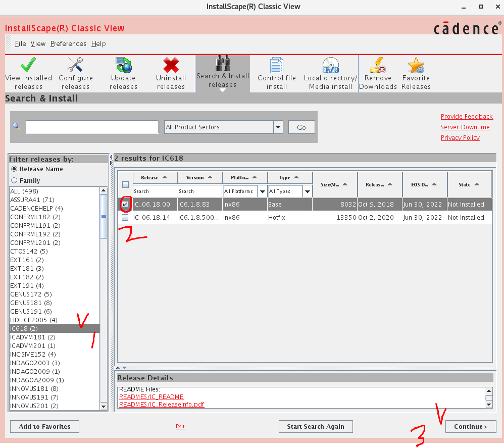Open Control file install

276,73
